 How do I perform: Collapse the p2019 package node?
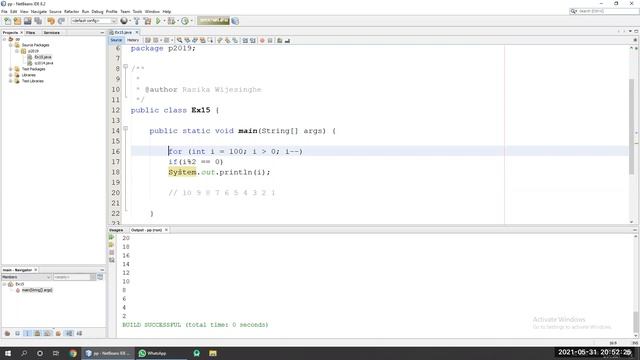pyautogui.click(x=17, y=51)
